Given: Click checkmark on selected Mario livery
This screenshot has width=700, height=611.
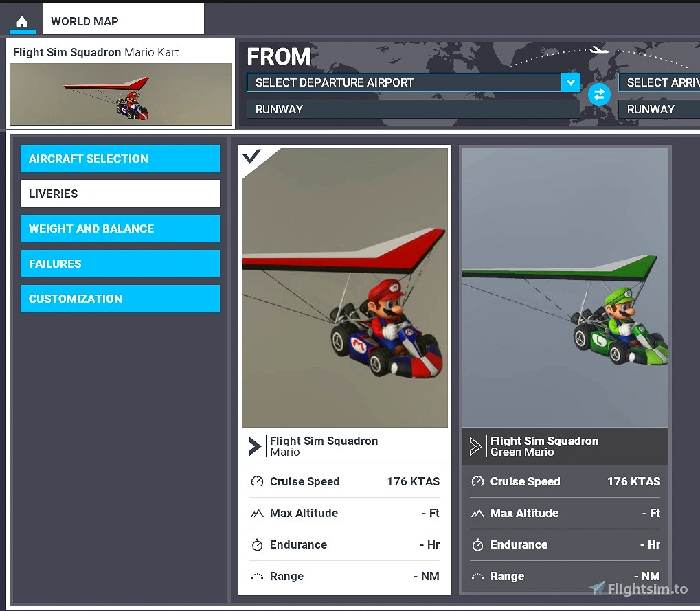Looking at the screenshot, I should (252, 157).
